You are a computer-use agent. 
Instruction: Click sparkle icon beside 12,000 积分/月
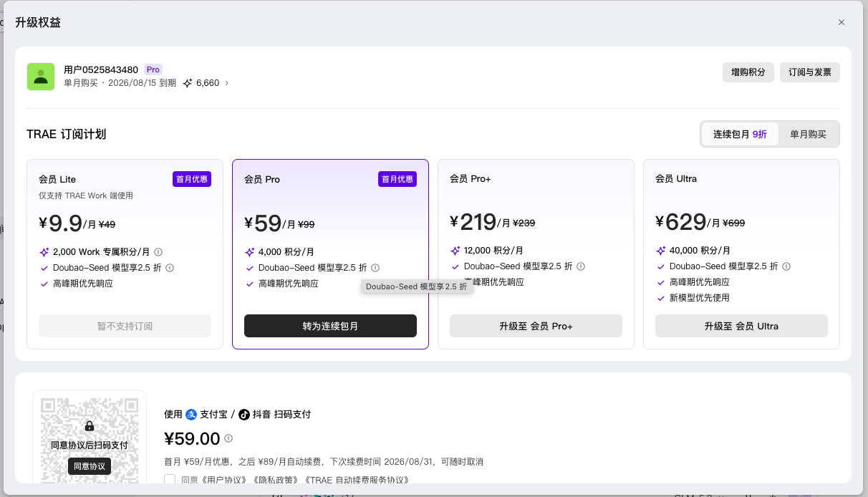(x=455, y=251)
